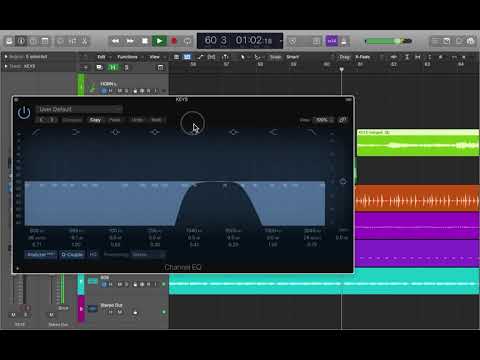Image resolution: width=480 pixels, height=360 pixels.
Task: Toggle the Analyzer button in Channel EQ
Action: tap(41, 255)
